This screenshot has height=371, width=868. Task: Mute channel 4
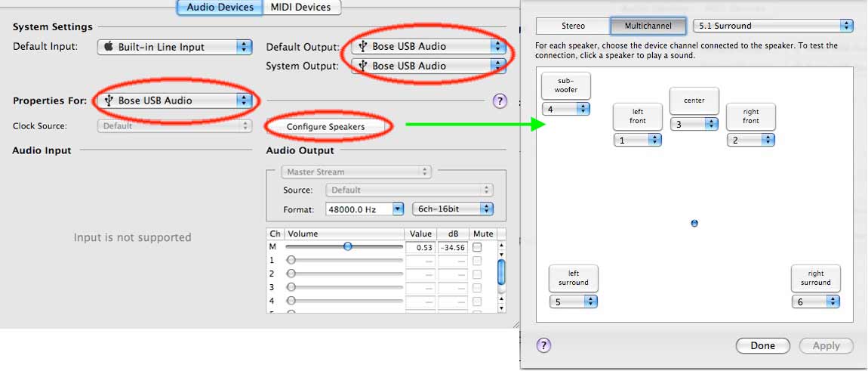pyautogui.click(x=477, y=301)
